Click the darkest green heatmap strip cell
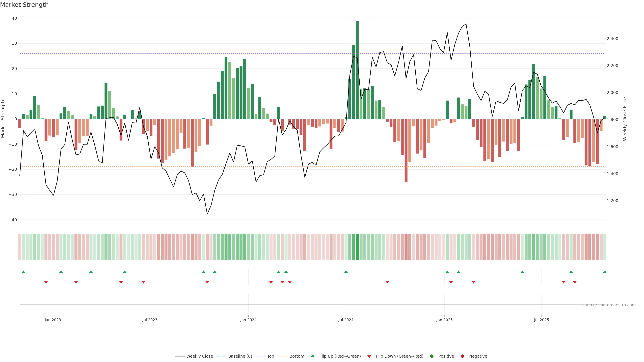Image resolution: width=644 pixels, height=362 pixels. click(357, 247)
